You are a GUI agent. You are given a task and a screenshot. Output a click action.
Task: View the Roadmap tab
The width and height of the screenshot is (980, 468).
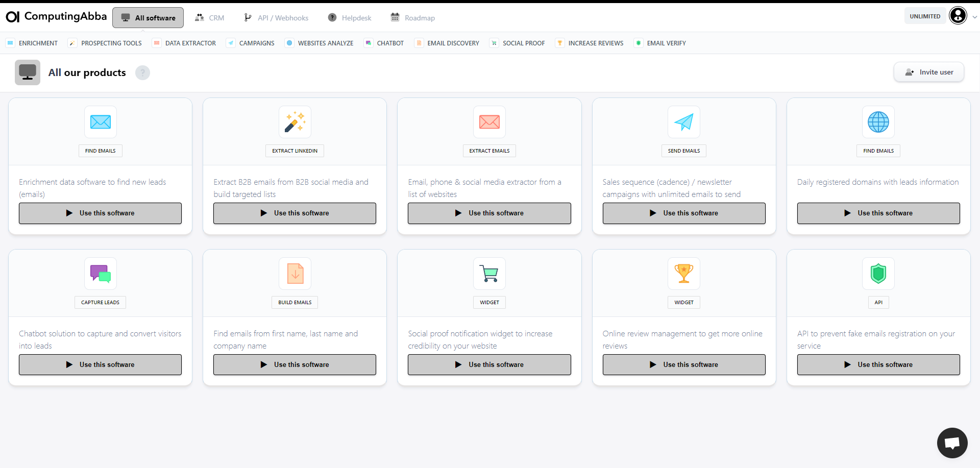pyautogui.click(x=412, y=18)
